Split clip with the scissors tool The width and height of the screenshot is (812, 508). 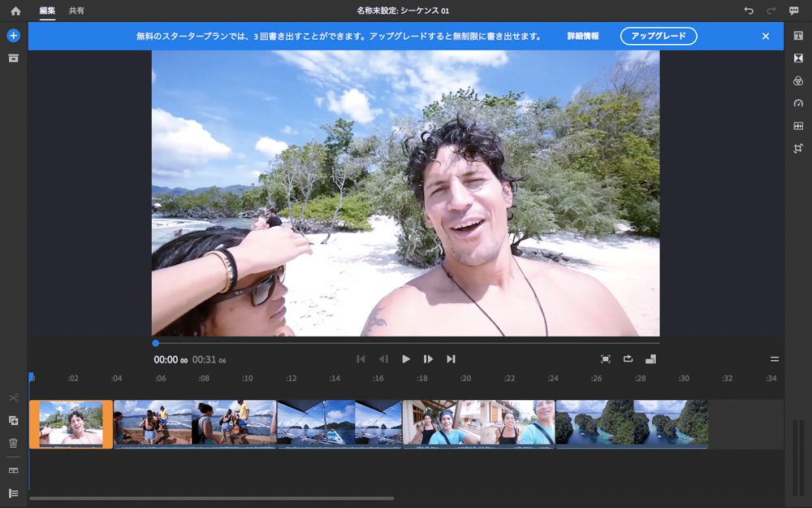coord(14,398)
